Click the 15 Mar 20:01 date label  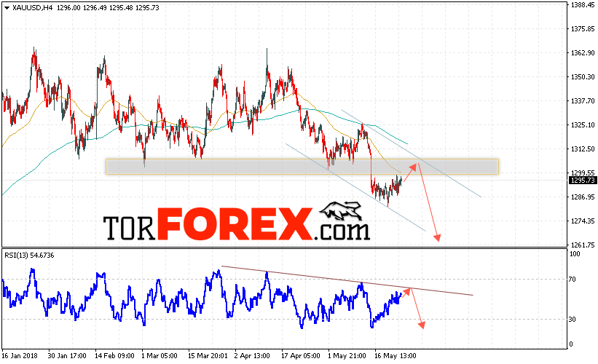(x=208, y=356)
